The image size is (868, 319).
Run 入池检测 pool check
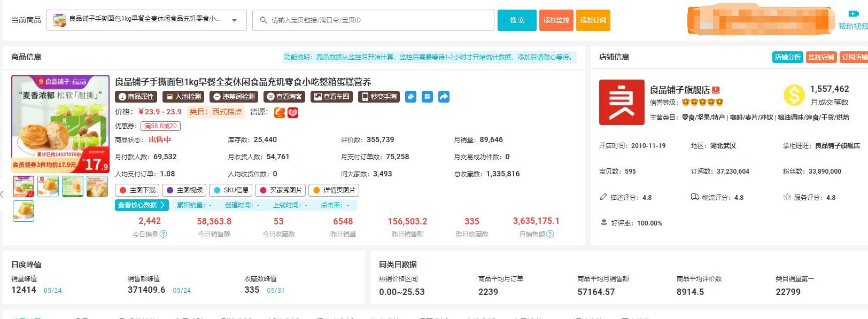pyautogui.click(x=183, y=97)
